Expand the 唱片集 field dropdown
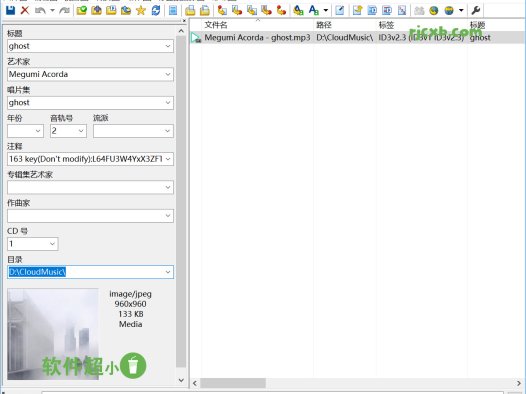The height and width of the screenshot is (394, 526). click(168, 103)
